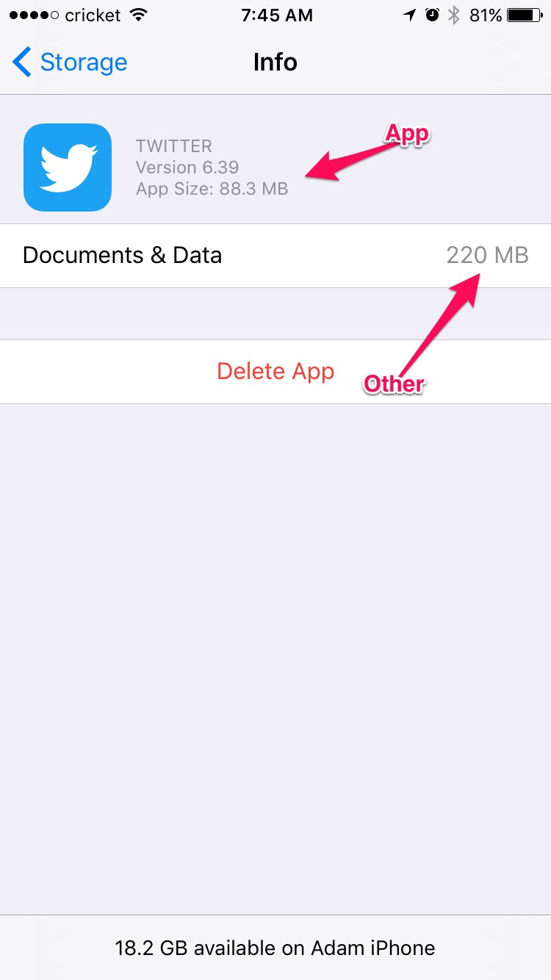Tap the location services arrow icon

(x=410, y=15)
